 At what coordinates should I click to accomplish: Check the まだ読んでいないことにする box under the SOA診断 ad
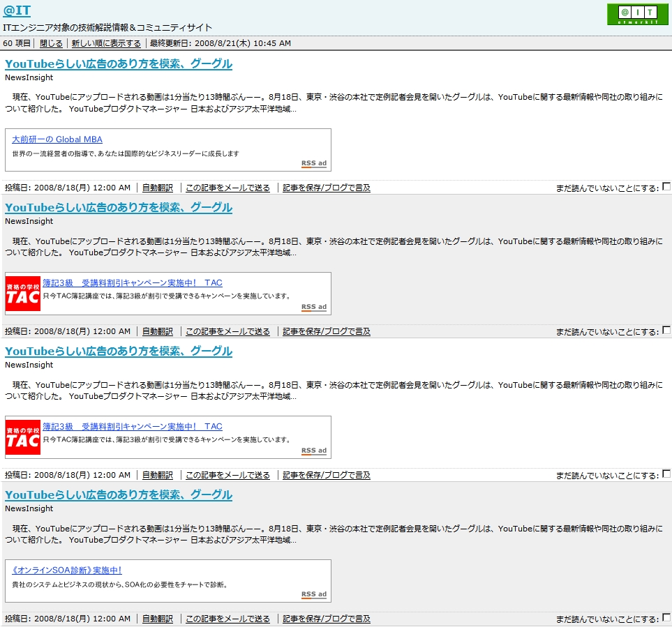pyautogui.click(x=666, y=617)
